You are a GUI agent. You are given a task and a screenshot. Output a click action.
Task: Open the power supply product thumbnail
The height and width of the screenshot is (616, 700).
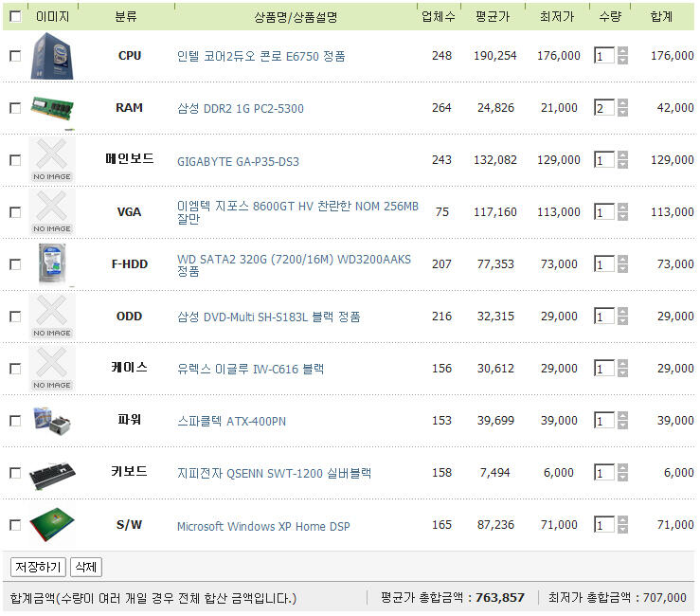[52, 421]
